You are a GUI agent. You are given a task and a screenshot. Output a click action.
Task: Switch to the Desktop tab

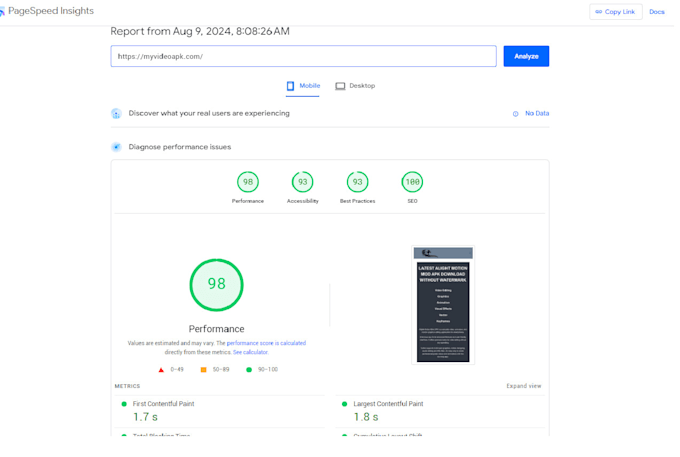[x=355, y=86]
